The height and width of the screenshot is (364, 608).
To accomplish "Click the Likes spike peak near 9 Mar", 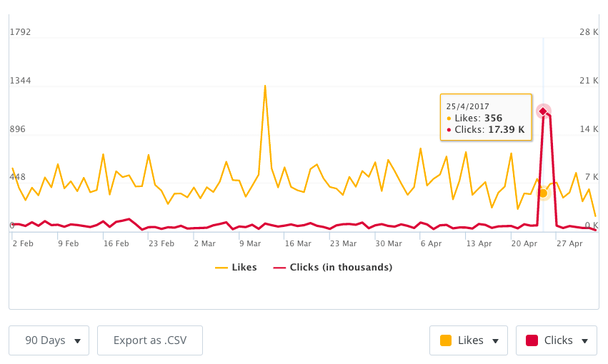I will click(265, 86).
